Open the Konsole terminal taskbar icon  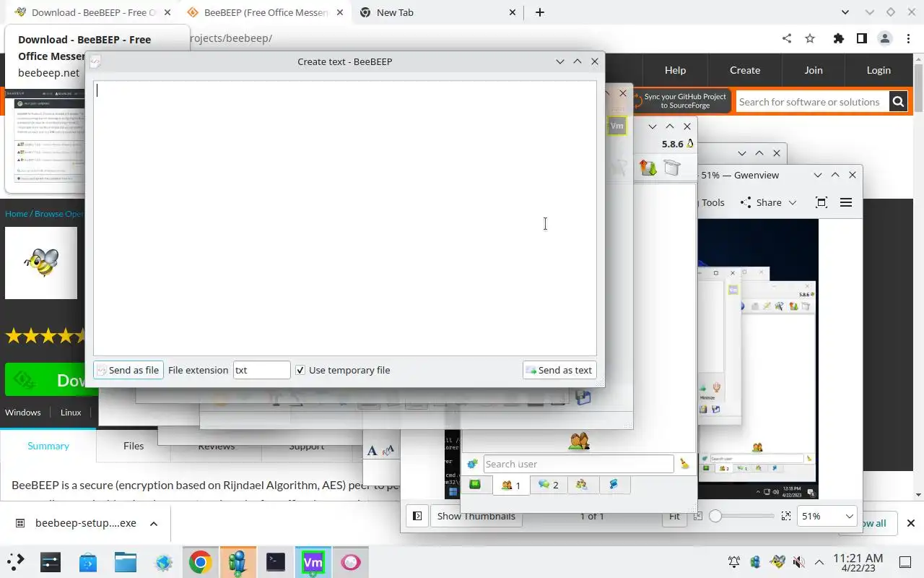pyautogui.click(x=276, y=562)
